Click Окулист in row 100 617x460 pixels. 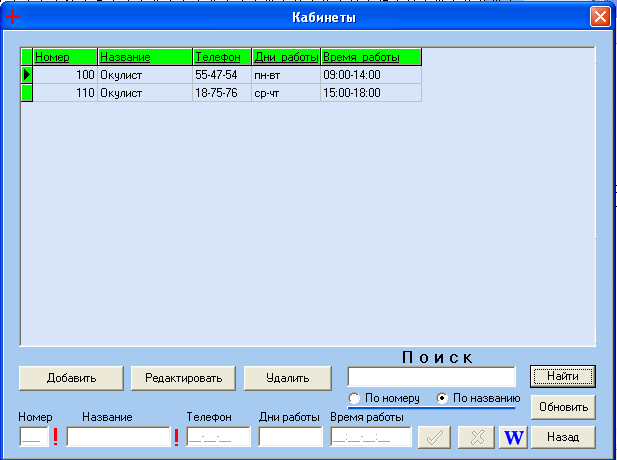coord(145,74)
